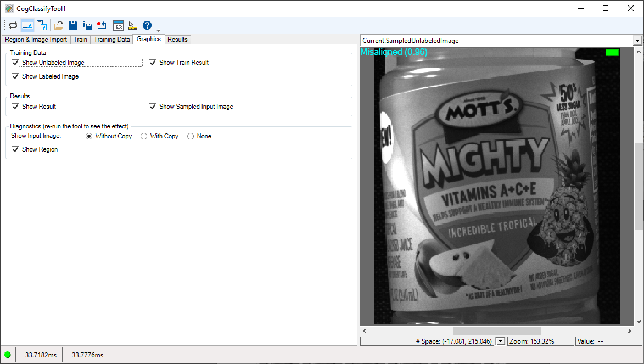Viewport: 644px width, 364px height.
Task: Open the Space coordinate dropdown arrow
Action: click(x=500, y=341)
